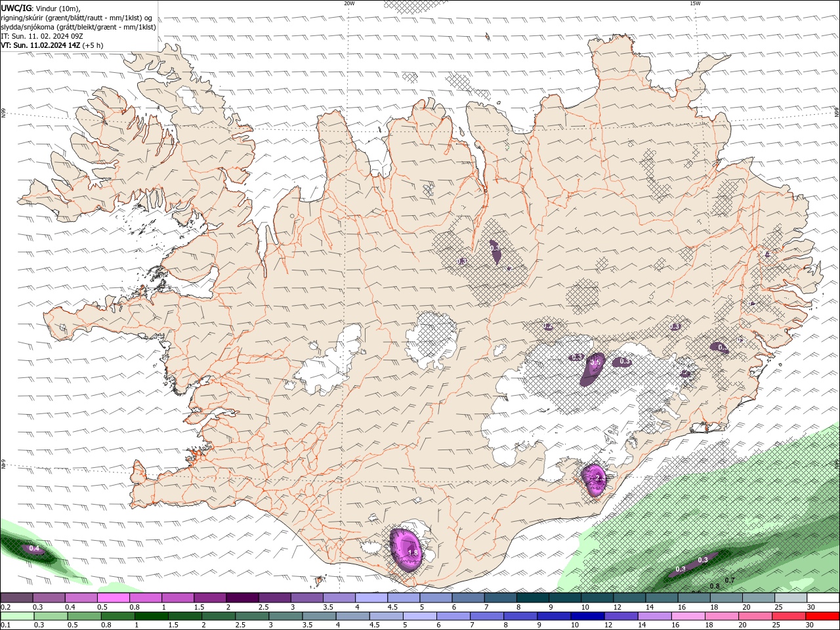The width and height of the screenshot is (840, 630).
Task: Pick the 0.5 green swatch on the rain scale
Action: pos(84,616)
